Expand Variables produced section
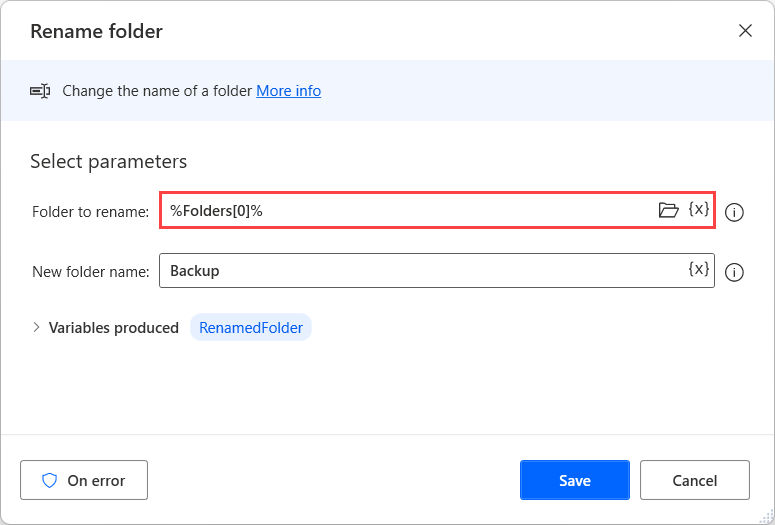Image resolution: width=775 pixels, height=525 pixels. click(x=36, y=327)
